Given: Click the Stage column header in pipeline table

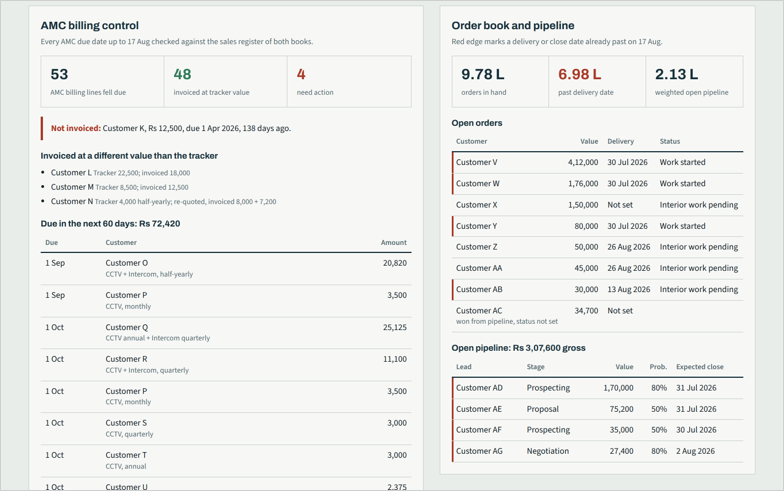Looking at the screenshot, I should 536,367.
